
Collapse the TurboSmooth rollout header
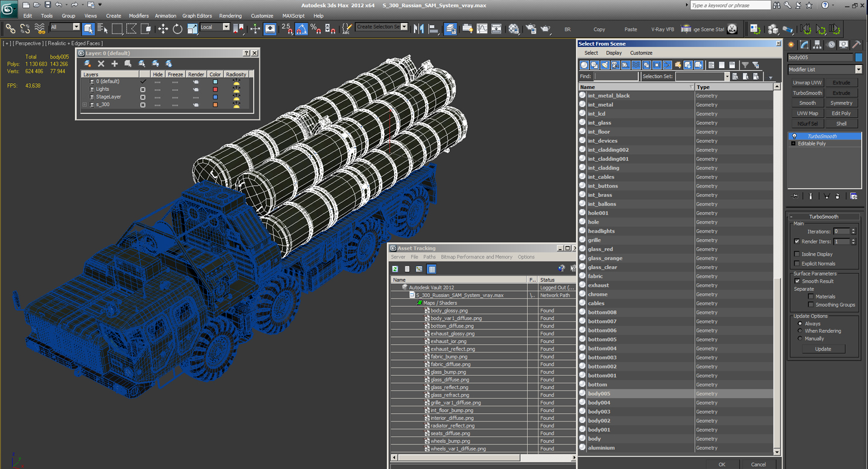point(824,217)
